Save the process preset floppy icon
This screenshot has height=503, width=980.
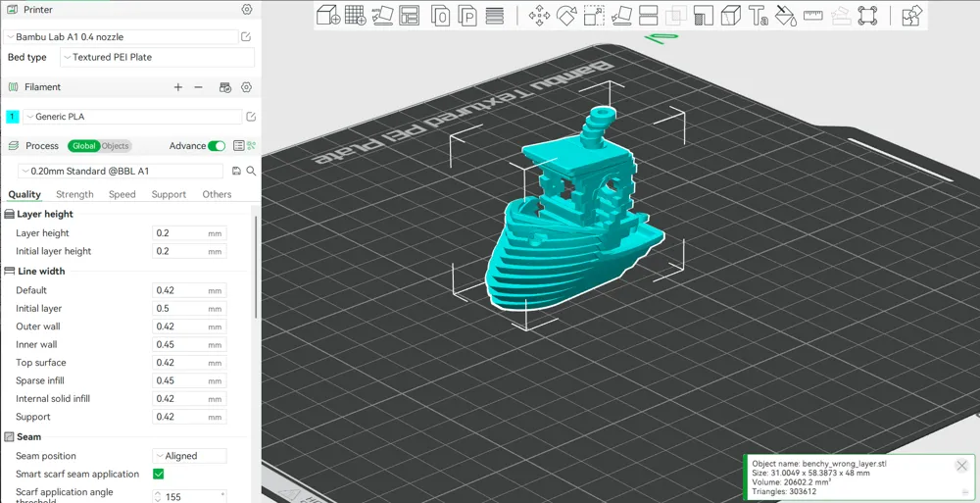click(237, 171)
